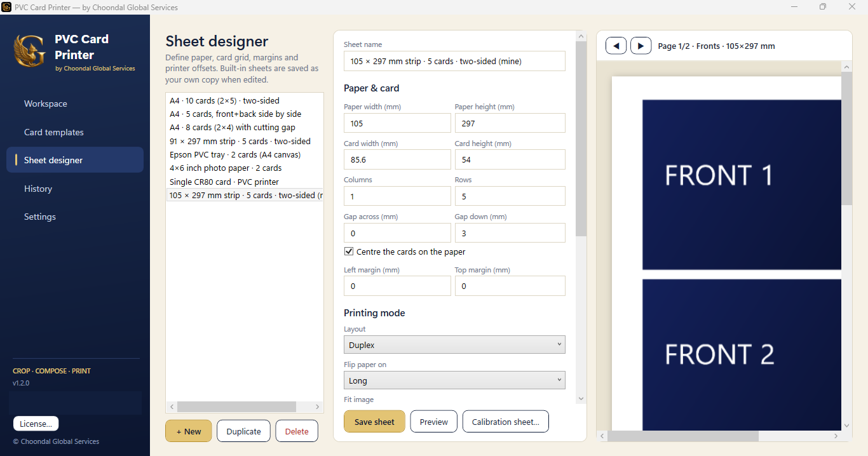The image size is (868, 456).
Task: Click the preview horizontal scrollbar thumb
Action: pyautogui.click(x=683, y=436)
